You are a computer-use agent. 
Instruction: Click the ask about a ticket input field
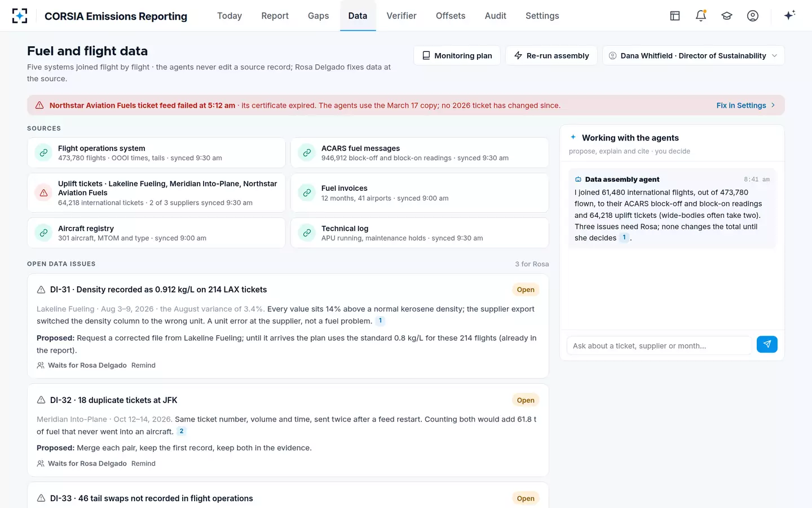pyautogui.click(x=659, y=346)
